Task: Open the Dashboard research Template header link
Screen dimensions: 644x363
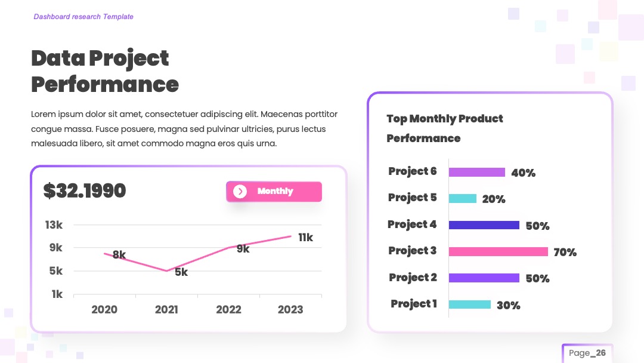Action: click(83, 17)
